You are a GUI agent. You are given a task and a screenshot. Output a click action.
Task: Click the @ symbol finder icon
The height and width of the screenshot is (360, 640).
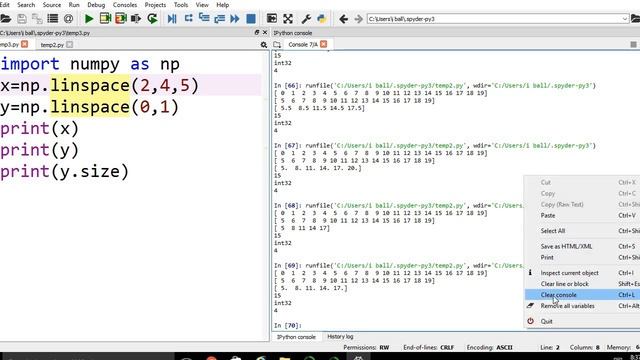pos(68,18)
